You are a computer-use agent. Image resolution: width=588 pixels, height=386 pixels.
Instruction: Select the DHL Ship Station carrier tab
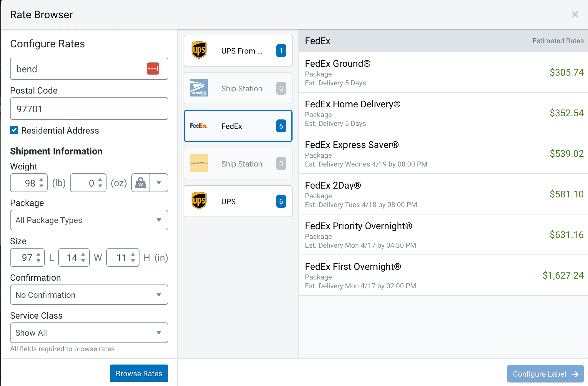(238, 164)
